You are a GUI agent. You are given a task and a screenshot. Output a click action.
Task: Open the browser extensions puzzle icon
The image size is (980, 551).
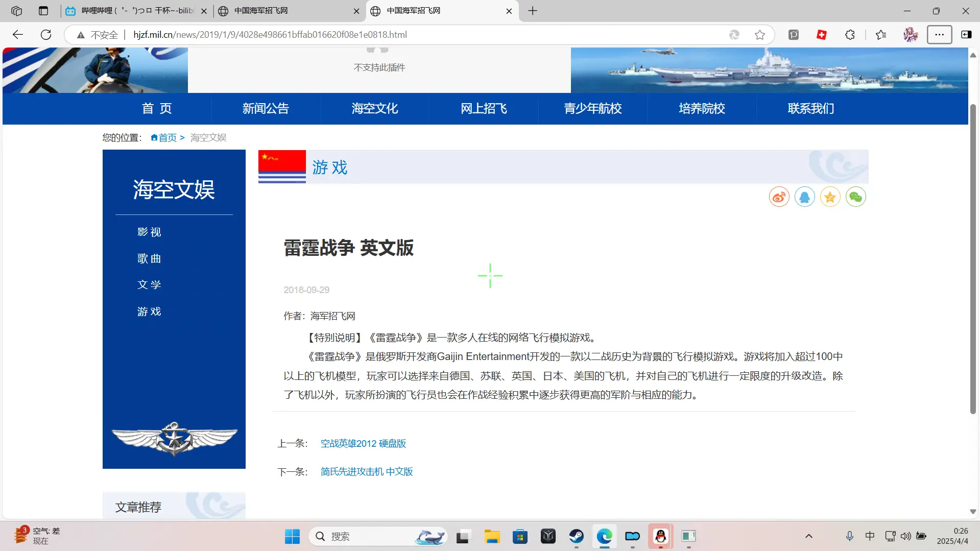click(x=850, y=35)
